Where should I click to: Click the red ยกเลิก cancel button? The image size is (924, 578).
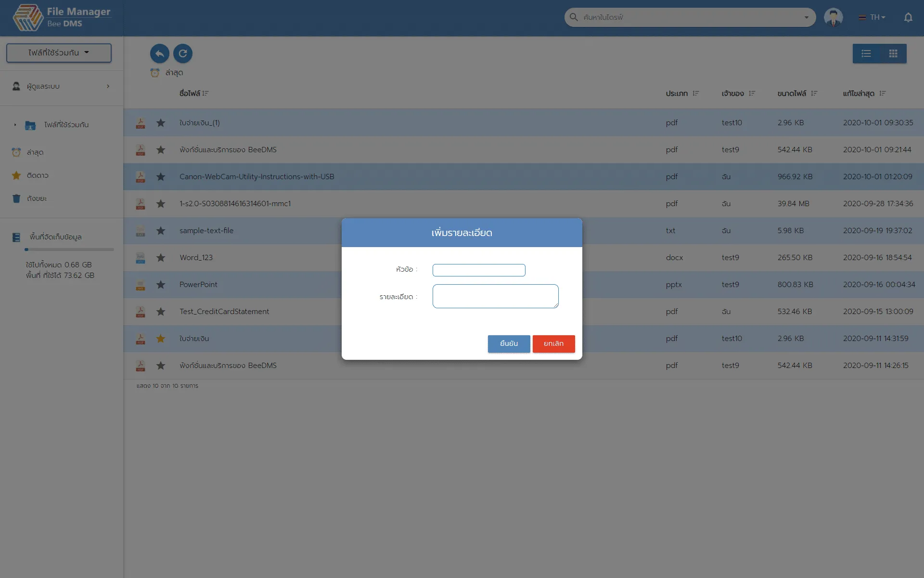[553, 343]
